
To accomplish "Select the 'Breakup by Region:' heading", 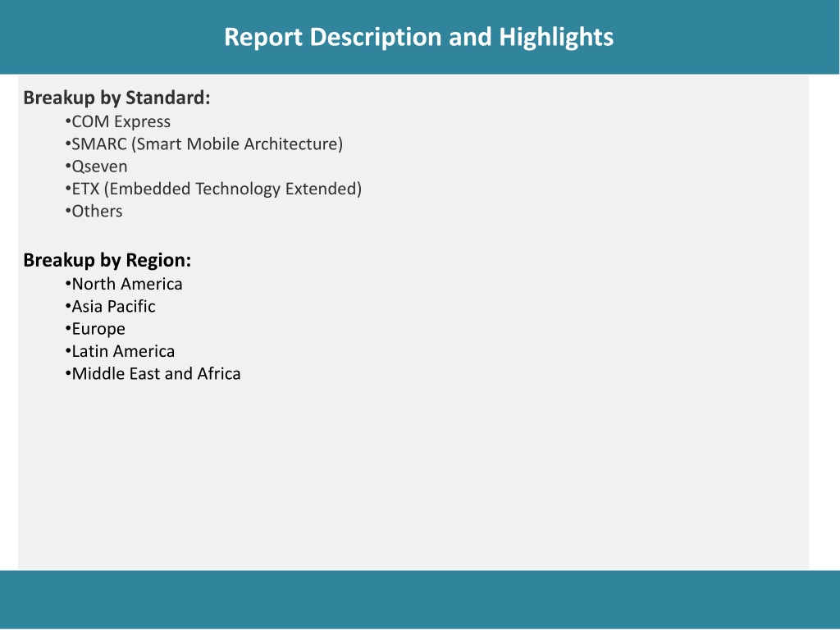I will pos(107,260).
